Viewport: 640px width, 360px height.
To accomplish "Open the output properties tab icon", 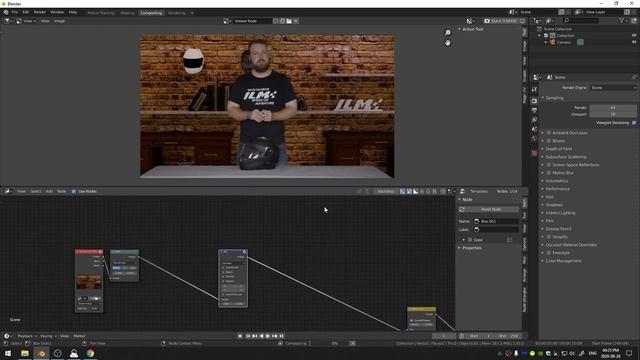I will pyautogui.click(x=534, y=110).
